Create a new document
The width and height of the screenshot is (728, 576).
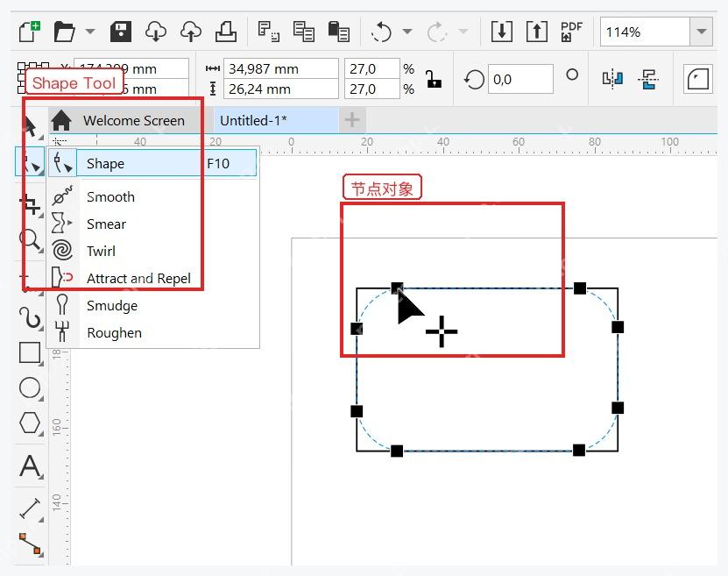[30, 32]
